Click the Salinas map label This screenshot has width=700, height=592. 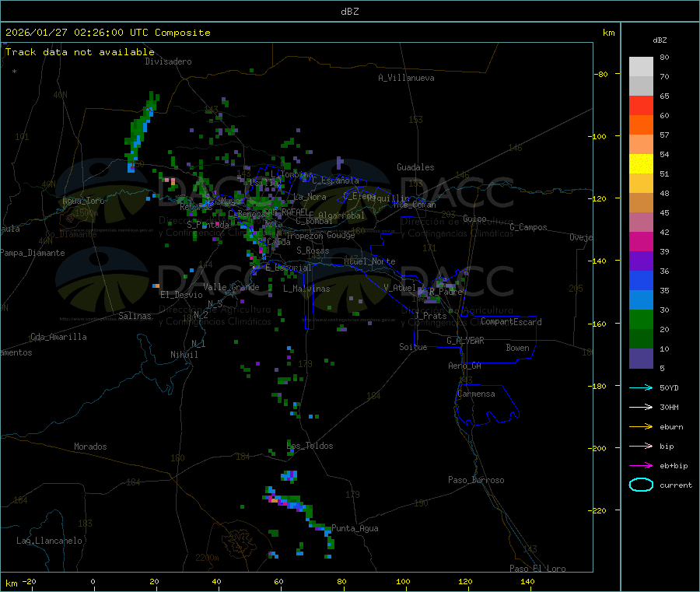135,316
